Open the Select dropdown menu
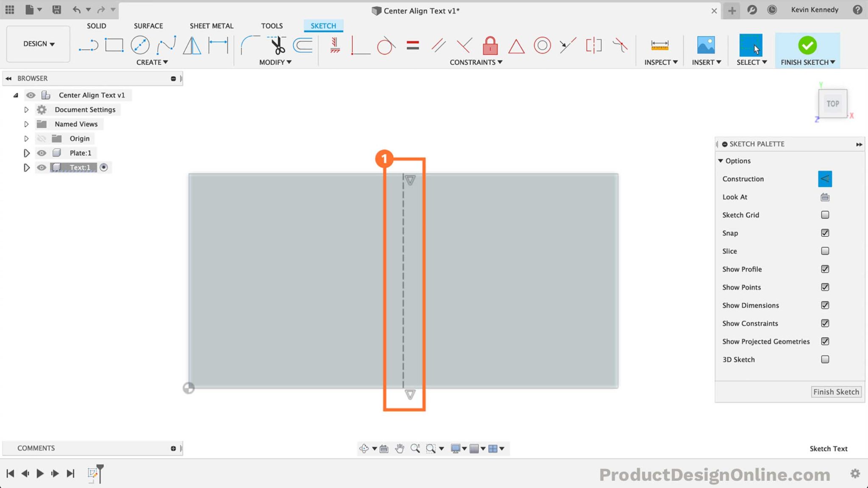Screen dimensions: 868x488 (750, 62)
